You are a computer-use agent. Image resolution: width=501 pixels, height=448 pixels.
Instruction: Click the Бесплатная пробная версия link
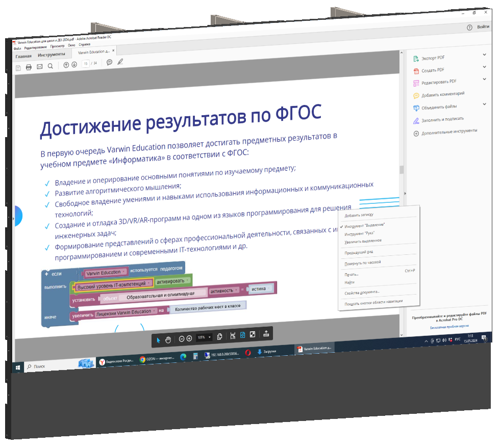tap(449, 327)
